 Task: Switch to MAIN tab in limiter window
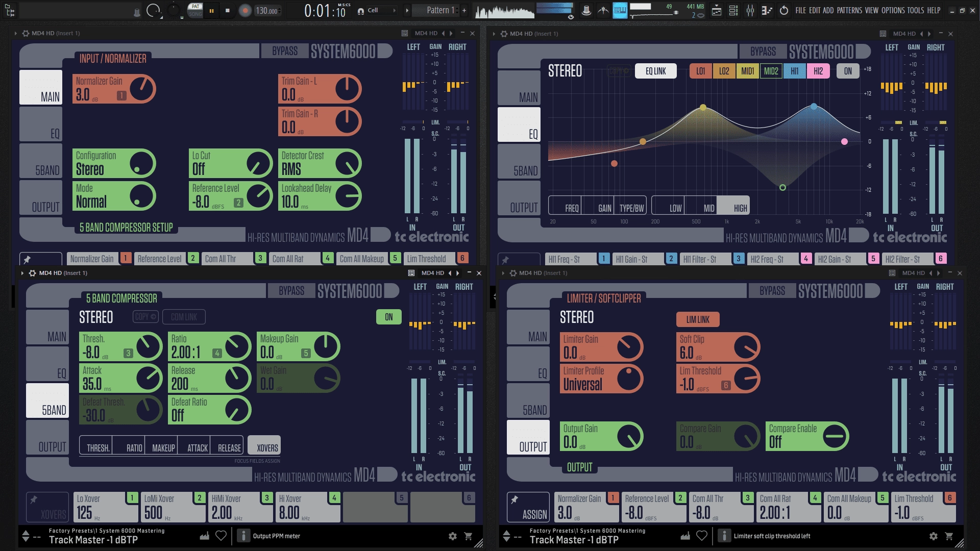(528, 327)
